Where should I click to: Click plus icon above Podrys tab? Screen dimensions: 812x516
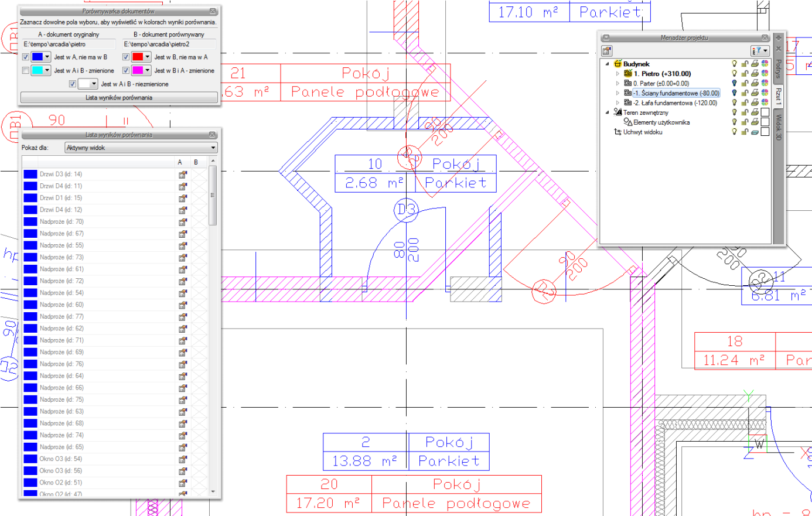point(779,38)
